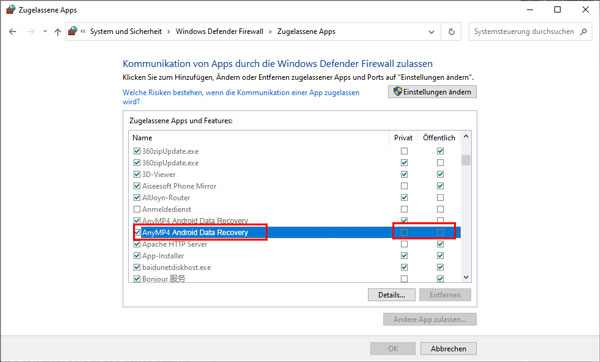Click the Name column header

pos(142,138)
